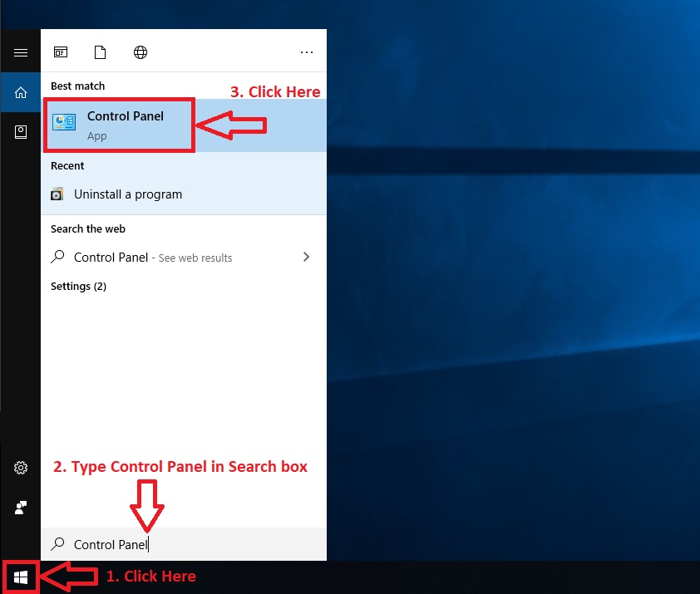Filter search results by Web globe icon
This screenshot has height=594, width=700.
tap(140, 52)
